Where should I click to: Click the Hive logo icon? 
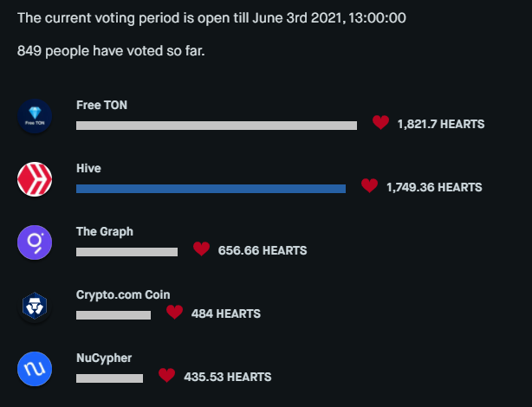pyautogui.click(x=36, y=179)
